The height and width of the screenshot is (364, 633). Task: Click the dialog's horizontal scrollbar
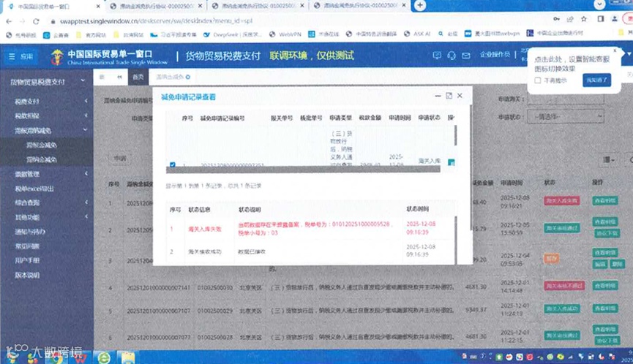(303, 170)
